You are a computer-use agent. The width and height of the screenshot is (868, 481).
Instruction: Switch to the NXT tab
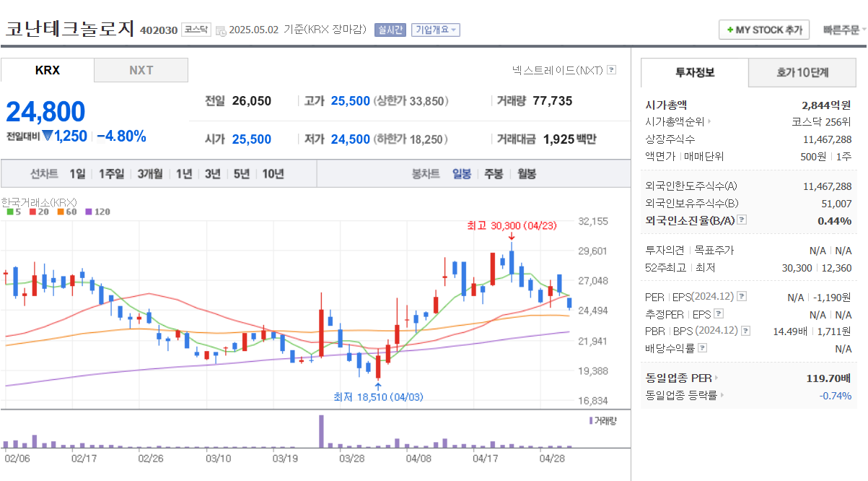140,70
